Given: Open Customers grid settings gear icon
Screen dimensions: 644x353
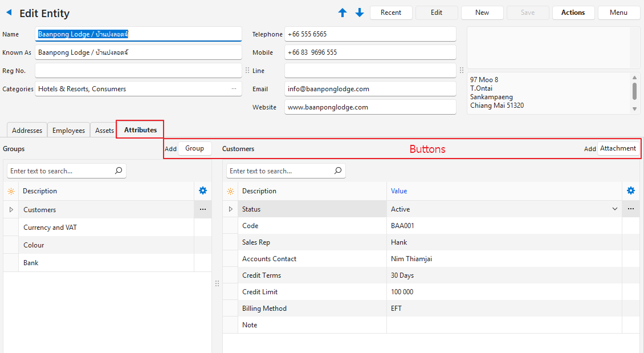Looking at the screenshot, I should [x=630, y=191].
